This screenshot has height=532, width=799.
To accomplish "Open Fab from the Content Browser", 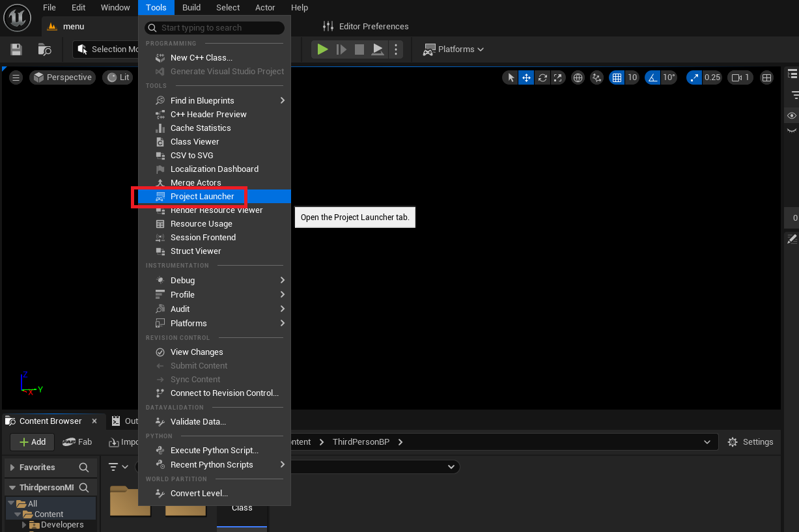I will (77, 441).
